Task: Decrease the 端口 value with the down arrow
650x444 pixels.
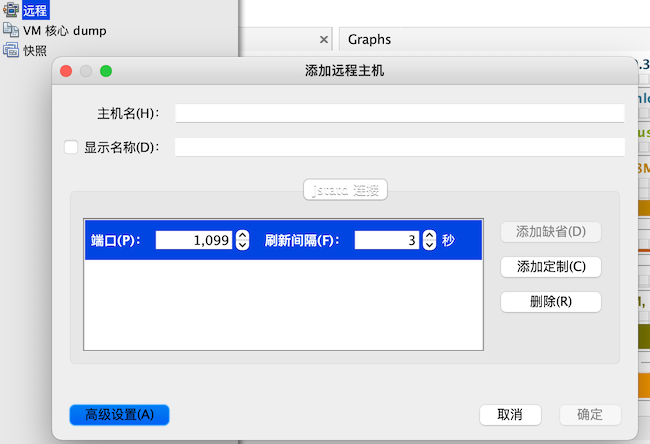Action: click(242, 245)
